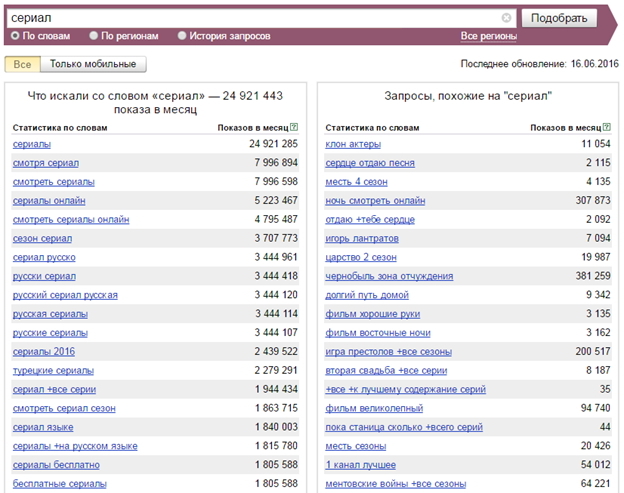Screen dimensions: 624x493
Task: Open 'сериалы +на русском языке' link
Action: pos(75,446)
